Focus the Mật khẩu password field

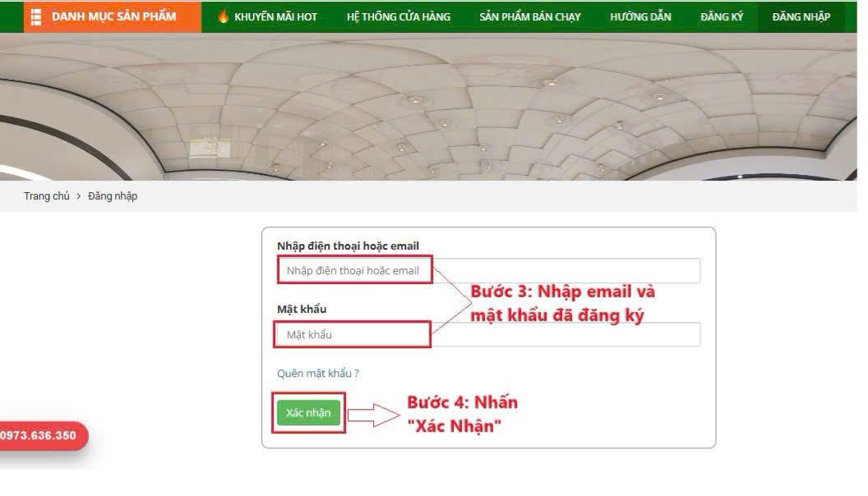[489, 334]
